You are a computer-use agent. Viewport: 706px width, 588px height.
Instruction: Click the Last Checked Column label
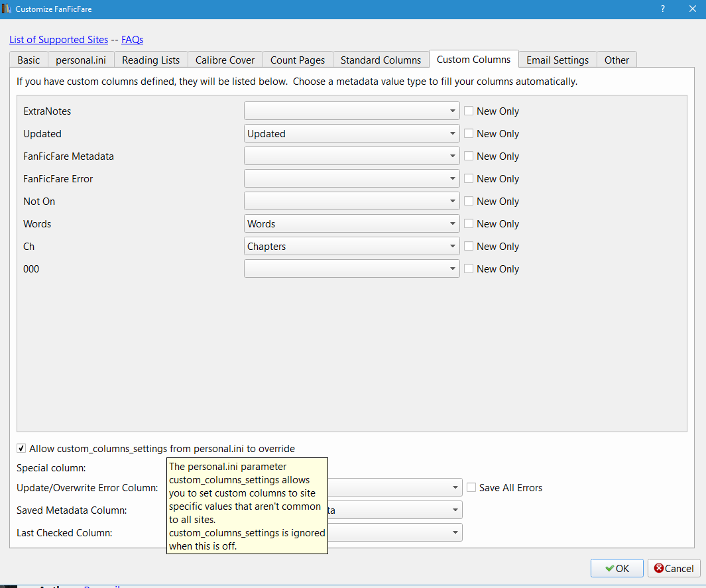64,532
